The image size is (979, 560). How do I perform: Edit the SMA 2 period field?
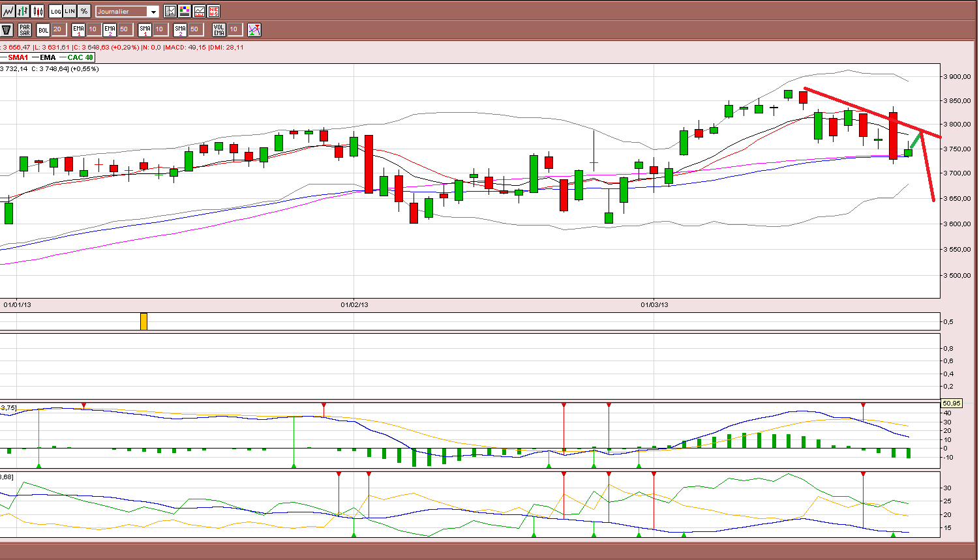195,29
